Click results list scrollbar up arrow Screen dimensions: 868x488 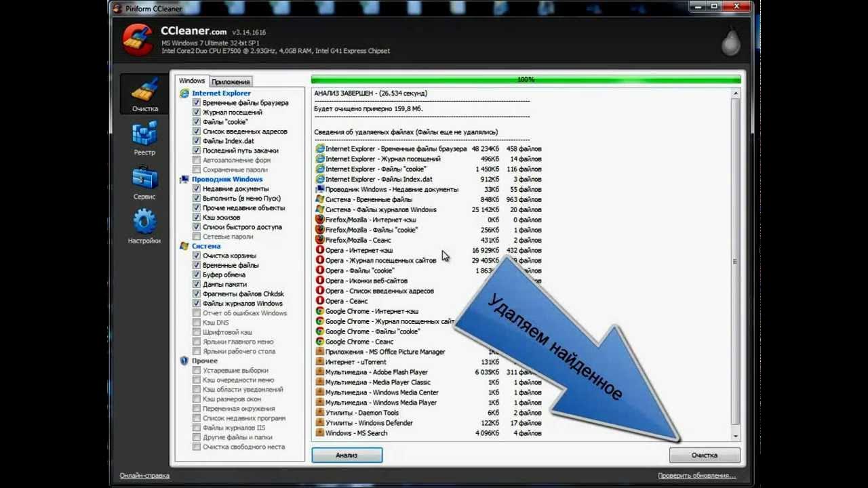[736, 92]
